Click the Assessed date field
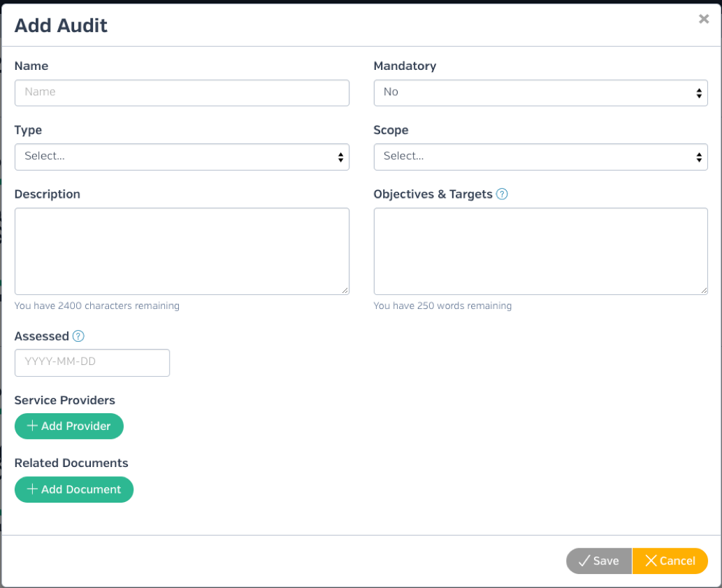This screenshot has height=588, width=722. [x=92, y=362]
